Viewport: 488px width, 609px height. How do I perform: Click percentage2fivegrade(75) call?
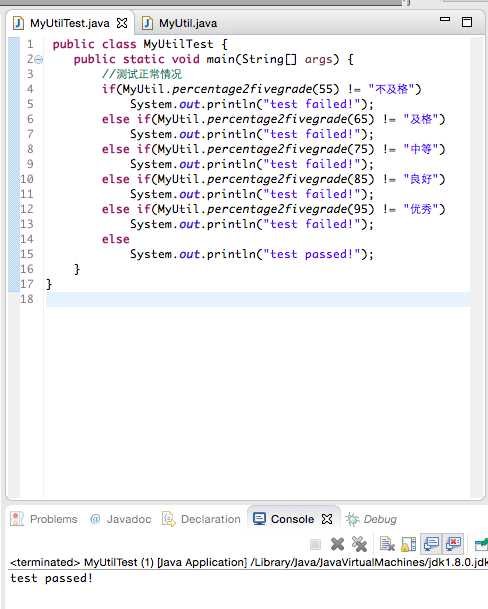290,149
